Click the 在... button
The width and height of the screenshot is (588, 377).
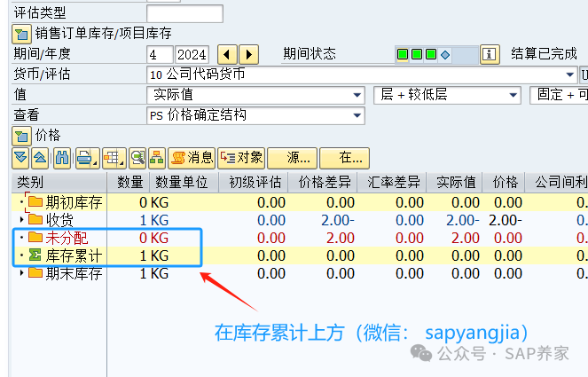point(344,158)
